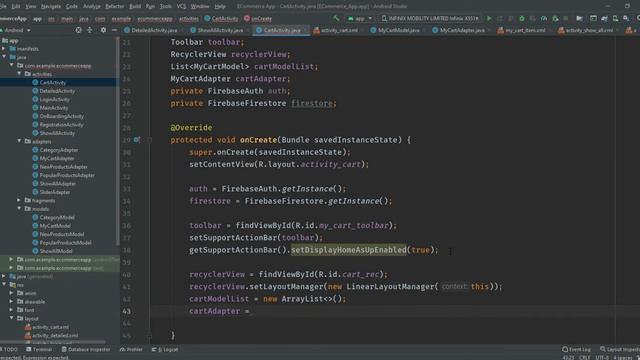
Task: Expand the manifests folder
Action: (4, 49)
